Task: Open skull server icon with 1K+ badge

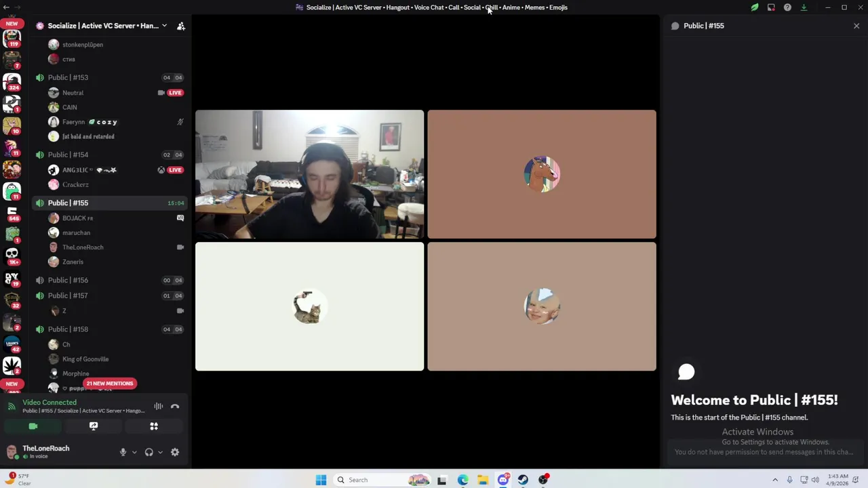Action: (x=12, y=256)
